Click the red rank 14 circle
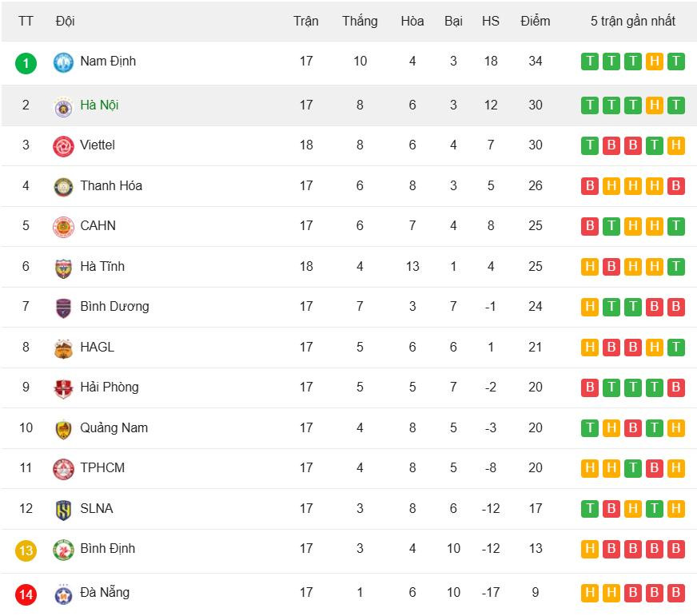Screen dimensions: 697x616 tap(26, 594)
